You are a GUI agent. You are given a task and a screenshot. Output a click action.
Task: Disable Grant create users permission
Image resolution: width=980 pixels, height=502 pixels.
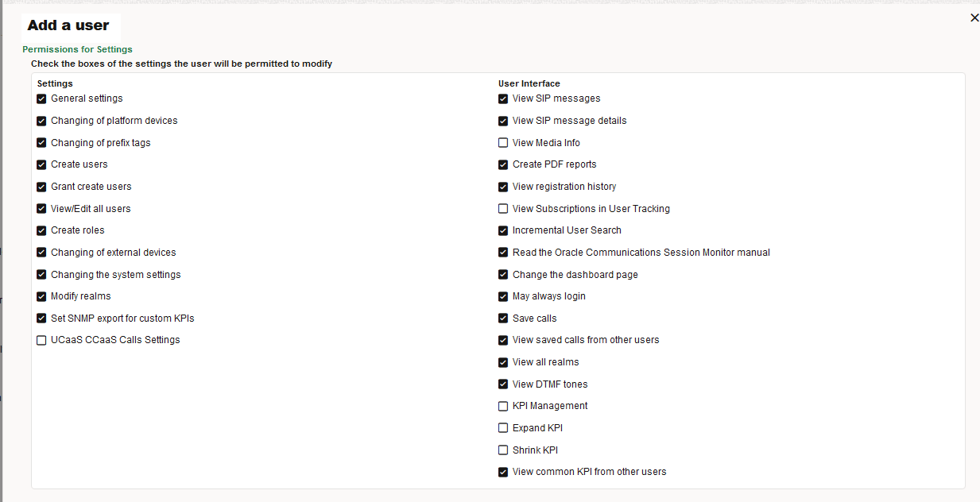[41, 187]
